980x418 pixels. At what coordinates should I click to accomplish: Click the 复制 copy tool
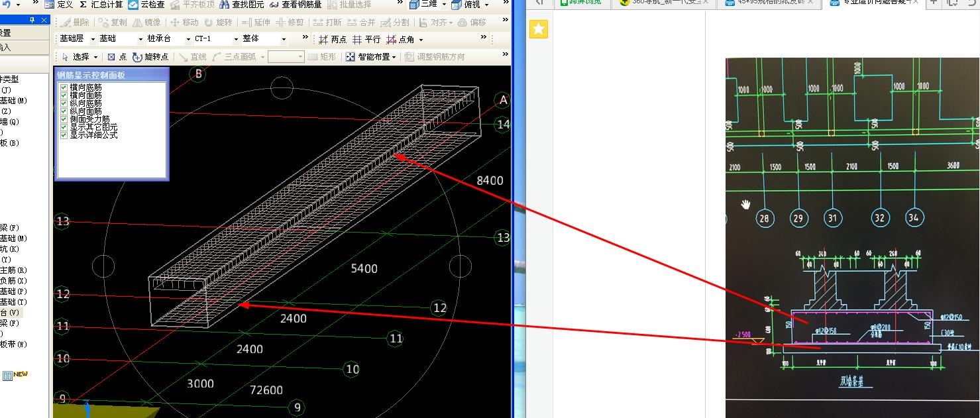point(112,23)
